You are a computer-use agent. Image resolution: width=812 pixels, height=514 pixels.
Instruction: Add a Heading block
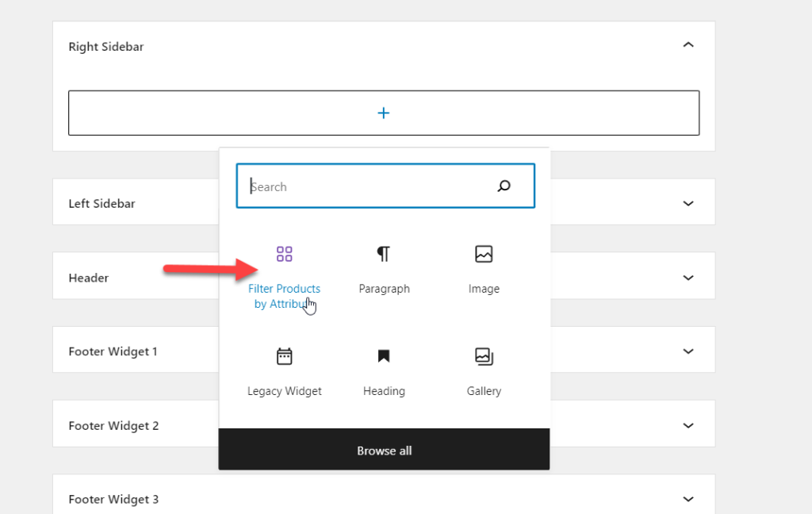click(x=384, y=372)
